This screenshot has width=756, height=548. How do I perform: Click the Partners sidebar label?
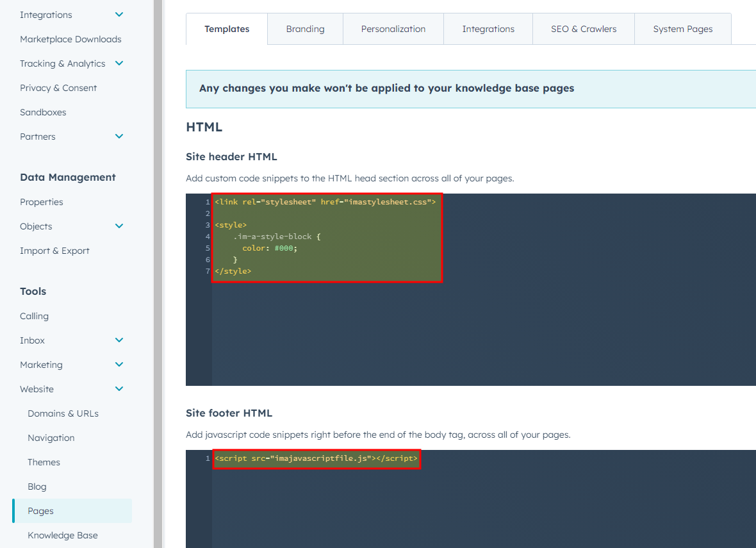38,136
